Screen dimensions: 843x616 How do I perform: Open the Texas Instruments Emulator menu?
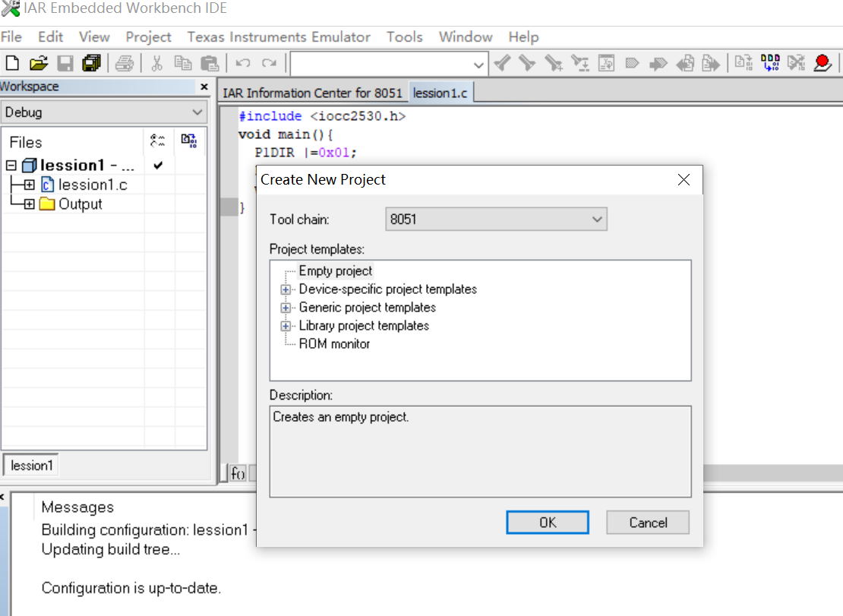(279, 37)
